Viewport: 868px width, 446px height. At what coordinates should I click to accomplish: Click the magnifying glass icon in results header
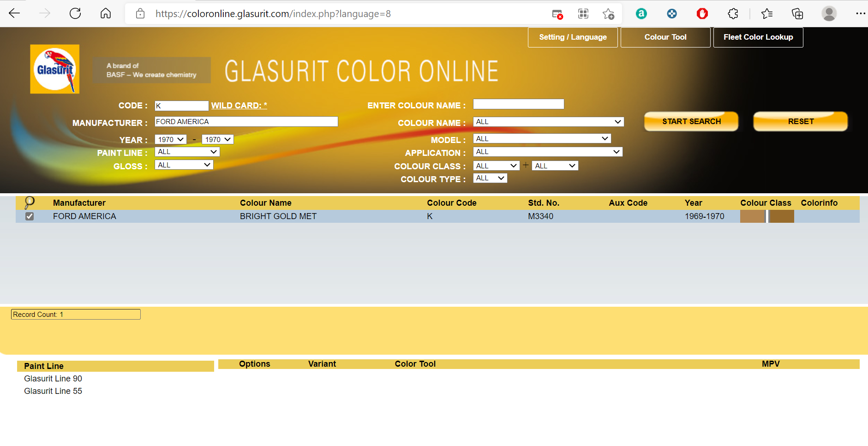(30, 202)
